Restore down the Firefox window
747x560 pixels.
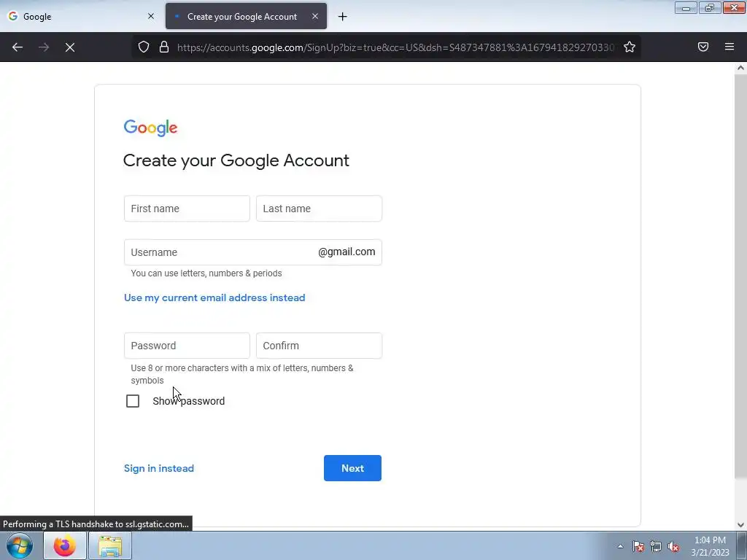[x=710, y=7]
